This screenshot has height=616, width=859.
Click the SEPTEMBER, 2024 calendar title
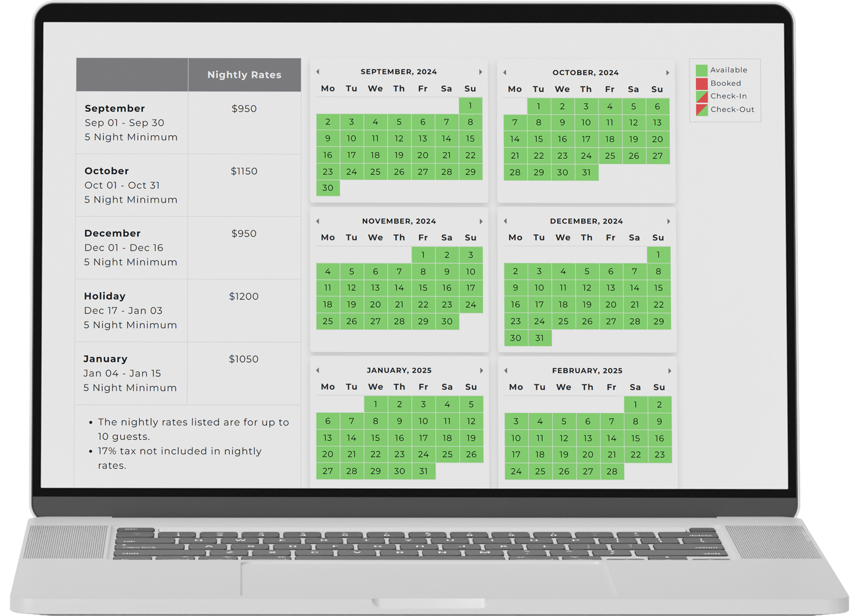pyautogui.click(x=399, y=72)
